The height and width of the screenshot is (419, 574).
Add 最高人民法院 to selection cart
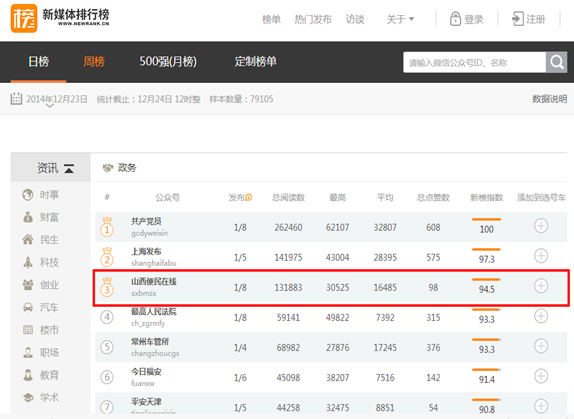(541, 316)
